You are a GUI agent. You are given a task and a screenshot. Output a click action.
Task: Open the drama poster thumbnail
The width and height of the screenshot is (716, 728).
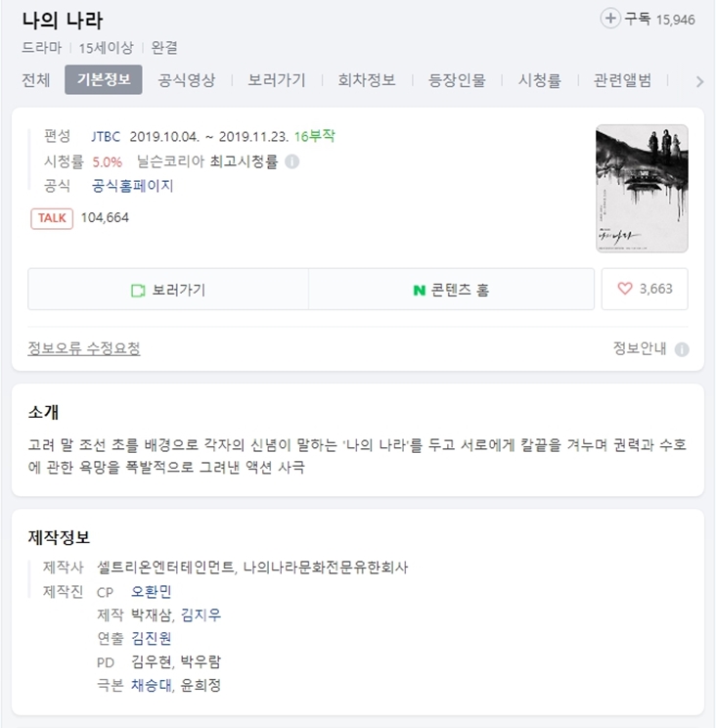coord(642,189)
